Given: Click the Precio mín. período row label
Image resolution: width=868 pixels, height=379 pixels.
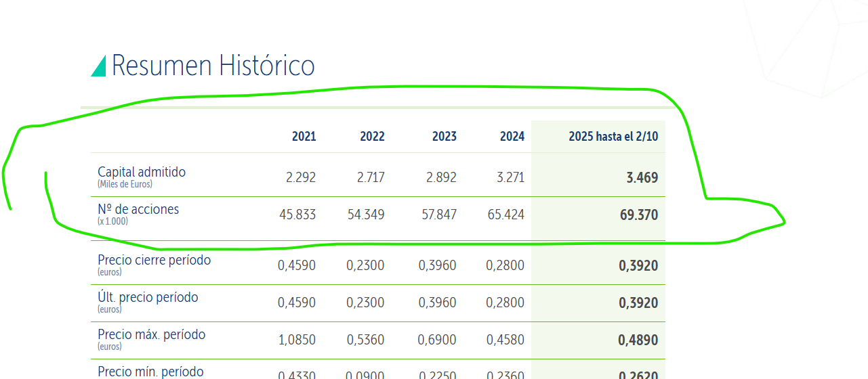Looking at the screenshot, I should pyautogui.click(x=150, y=372).
